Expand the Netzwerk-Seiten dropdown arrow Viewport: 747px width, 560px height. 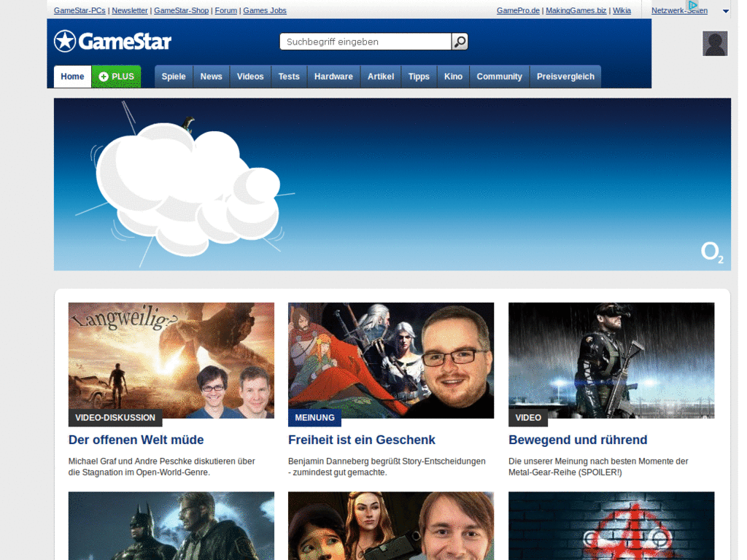[725, 11]
